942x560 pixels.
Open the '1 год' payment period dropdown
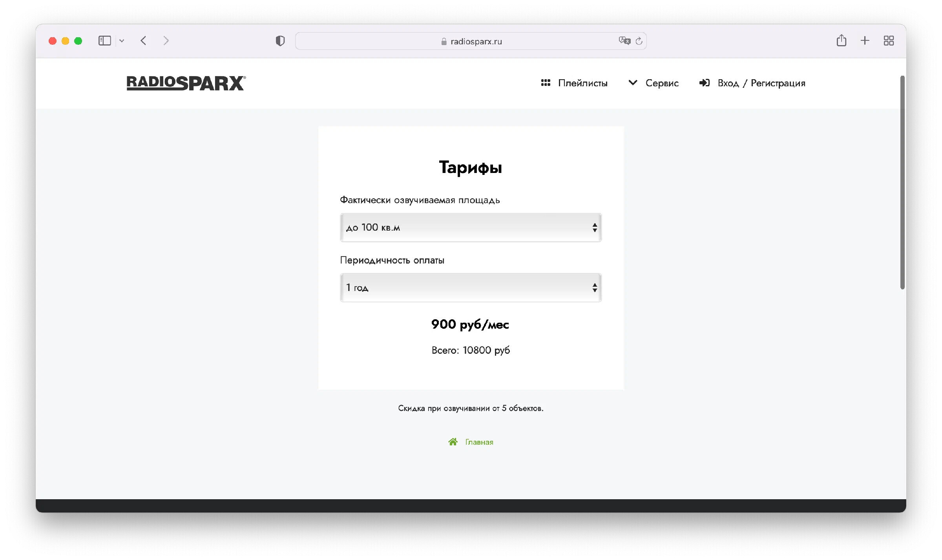[x=471, y=287]
